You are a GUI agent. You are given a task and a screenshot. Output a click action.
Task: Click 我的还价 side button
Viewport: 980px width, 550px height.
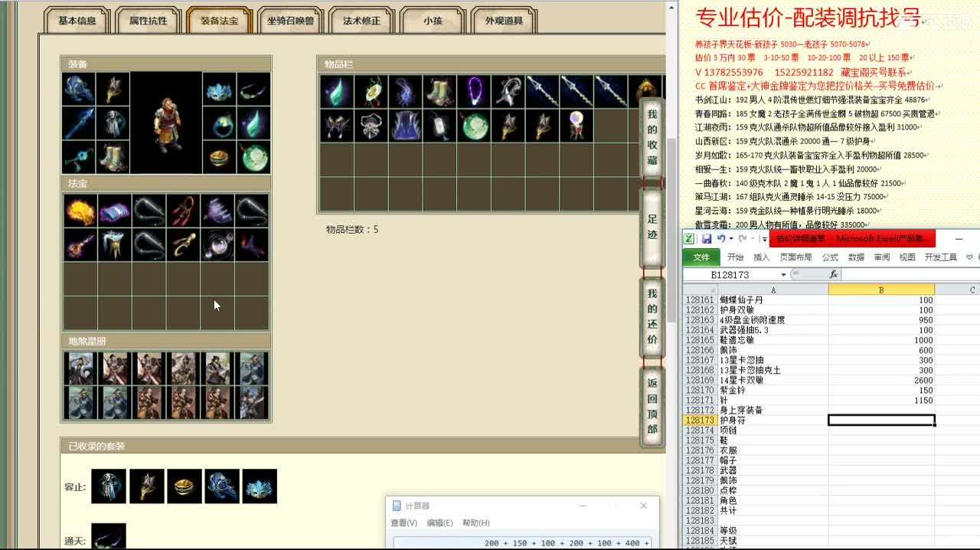(x=652, y=316)
